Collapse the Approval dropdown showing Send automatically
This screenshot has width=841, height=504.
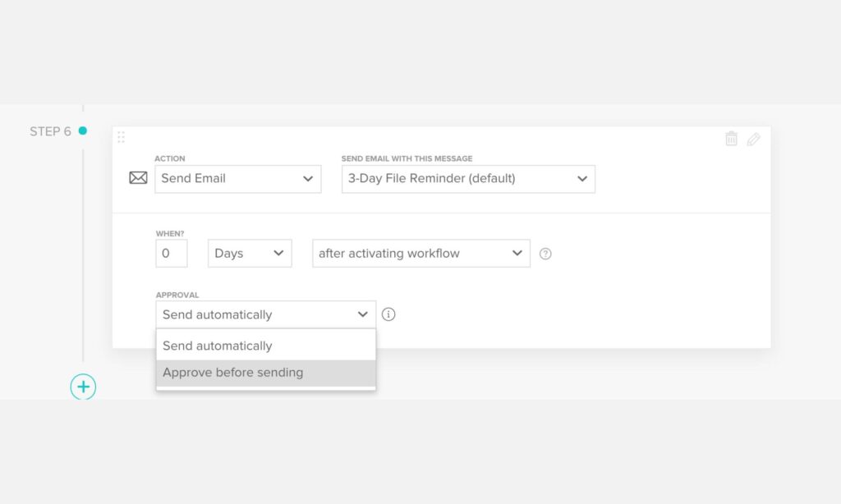[266, 314]
